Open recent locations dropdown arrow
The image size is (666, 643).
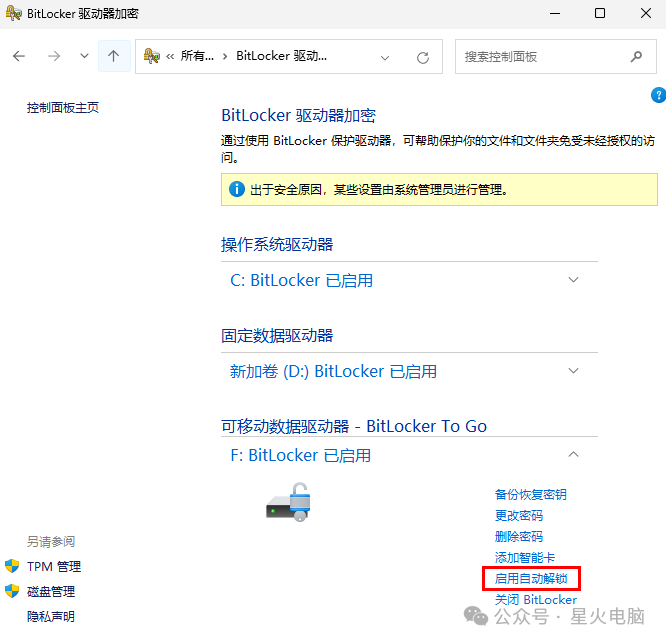[85, 56]
